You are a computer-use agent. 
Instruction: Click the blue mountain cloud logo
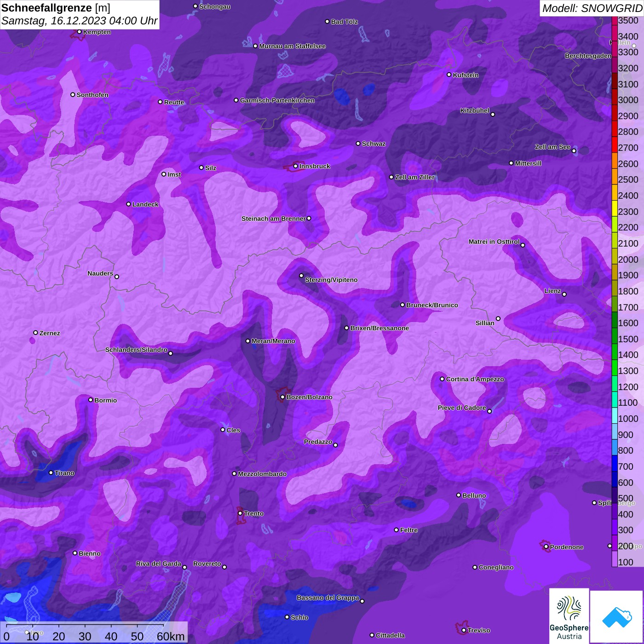(x=617, y=616)
